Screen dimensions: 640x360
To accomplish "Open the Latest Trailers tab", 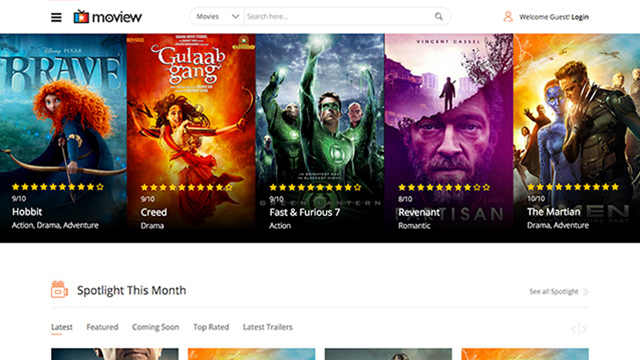I will point(268,327).
